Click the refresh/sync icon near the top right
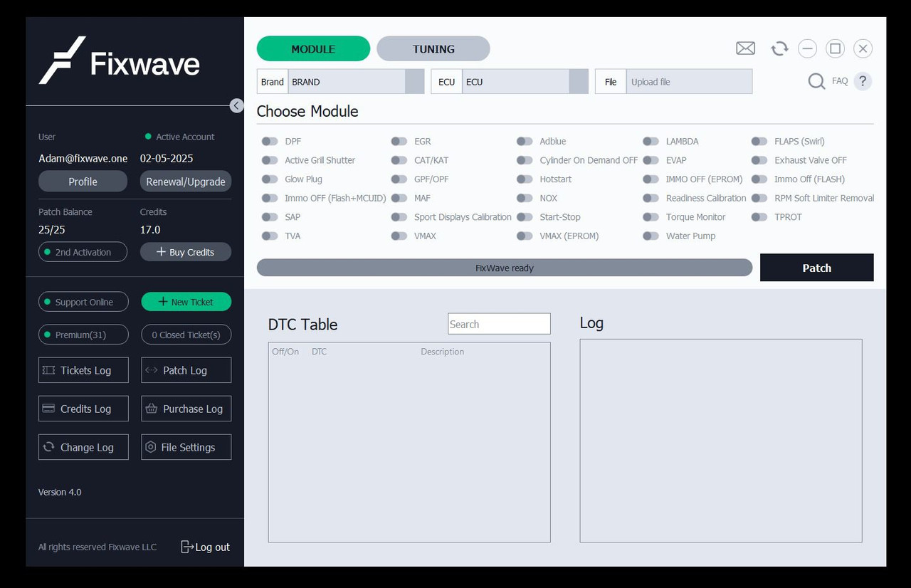This screenshot has height=588, width=911. point(779,48)
